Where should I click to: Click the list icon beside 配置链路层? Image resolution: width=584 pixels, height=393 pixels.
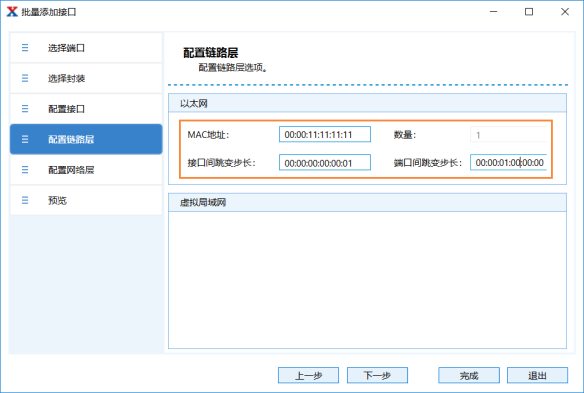(25, 139)
